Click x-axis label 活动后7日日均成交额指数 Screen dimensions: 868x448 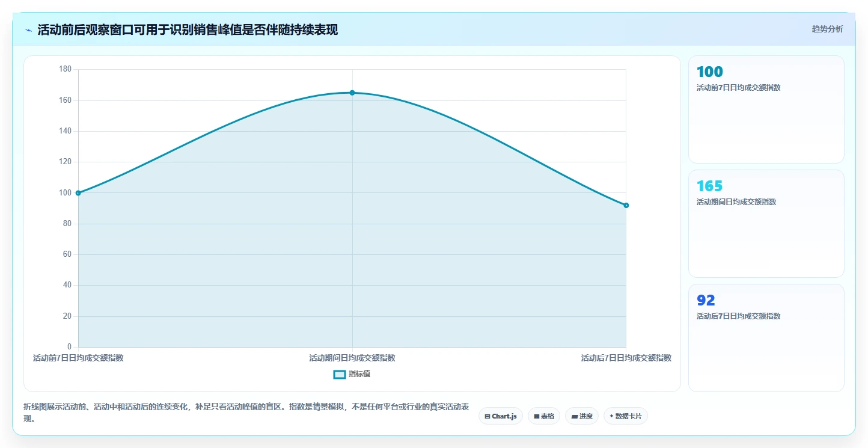coord(626,358)
